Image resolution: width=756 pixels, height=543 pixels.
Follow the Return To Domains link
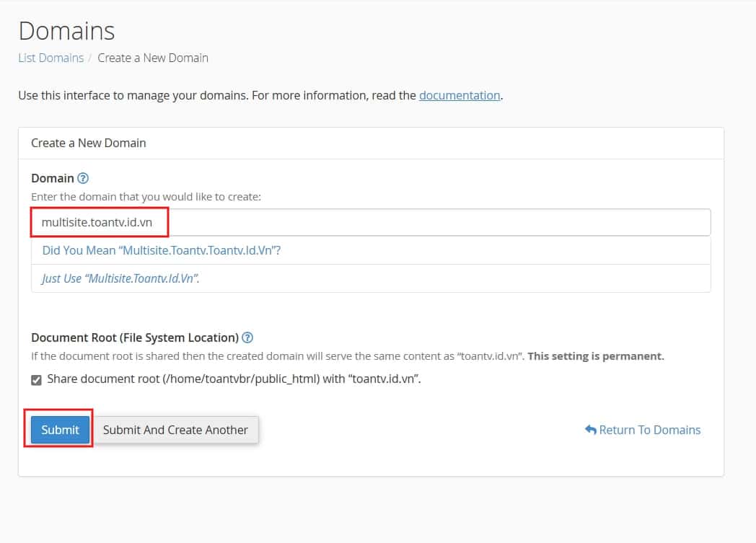click(649, 430)
